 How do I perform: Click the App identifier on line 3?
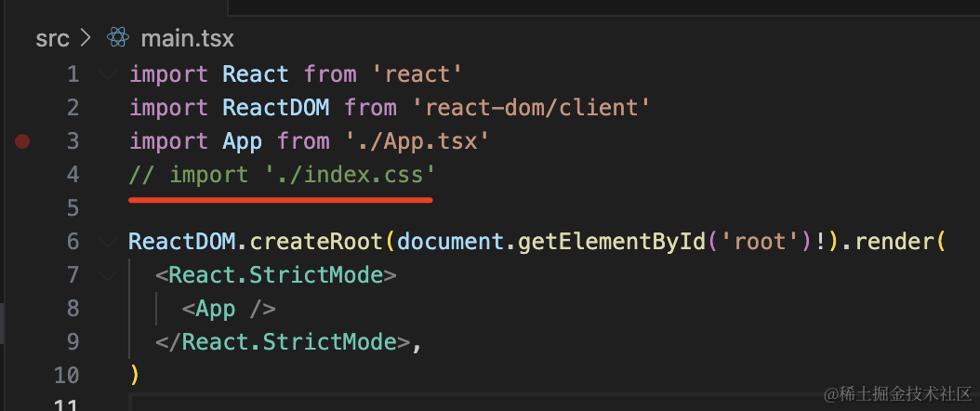point(242,141)
